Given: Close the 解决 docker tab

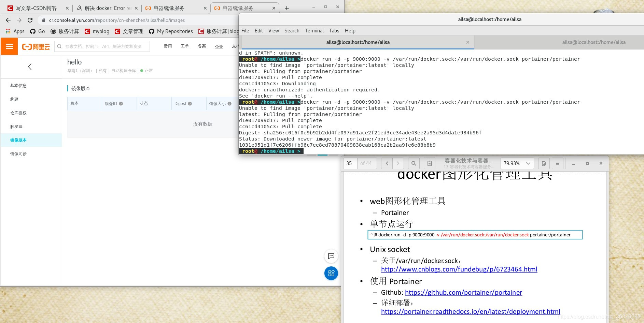Looking at the screenshot, I should [136, 8].
